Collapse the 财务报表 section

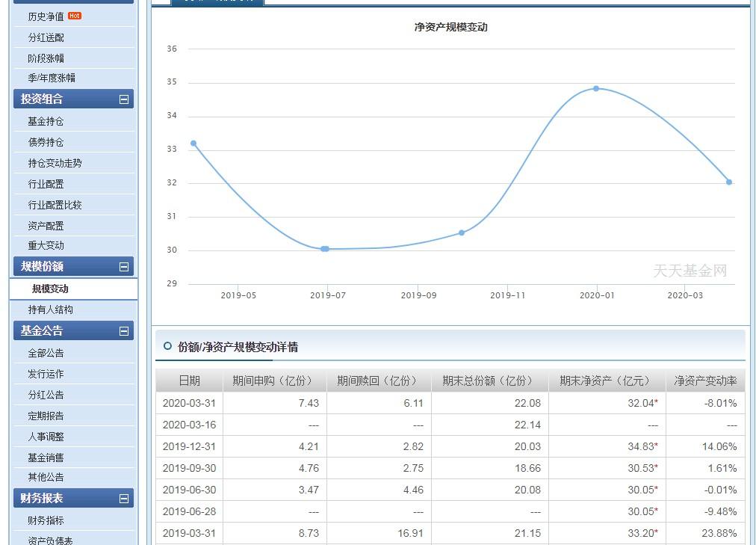click(124, 498)
